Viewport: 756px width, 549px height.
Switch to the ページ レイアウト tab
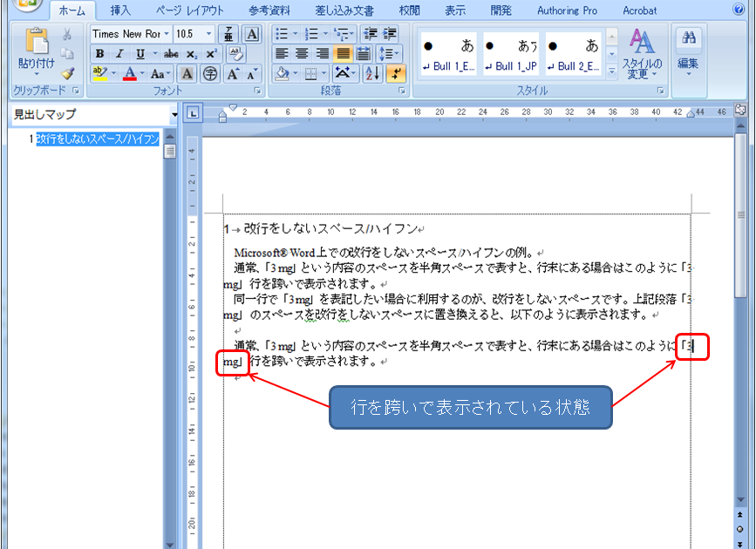189,10
